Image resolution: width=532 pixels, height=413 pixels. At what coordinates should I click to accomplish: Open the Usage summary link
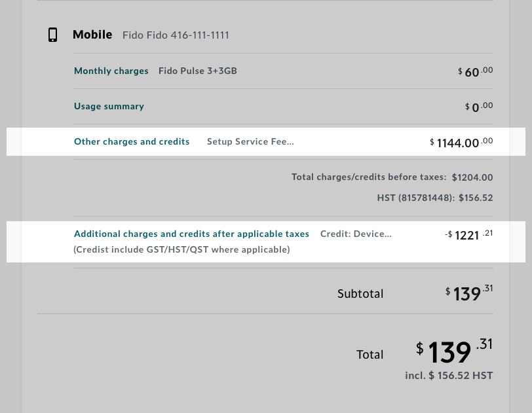pyautogui.click(x=109, y=106)
